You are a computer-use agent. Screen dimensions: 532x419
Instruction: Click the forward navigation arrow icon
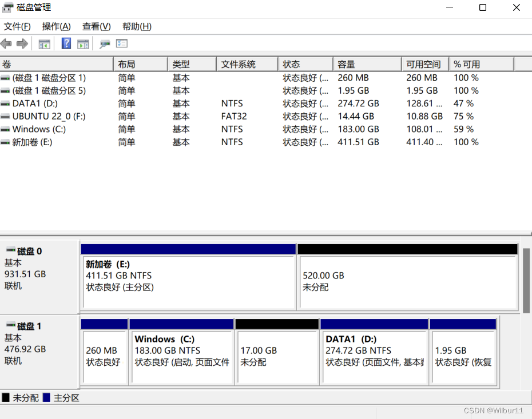(22, 43)
